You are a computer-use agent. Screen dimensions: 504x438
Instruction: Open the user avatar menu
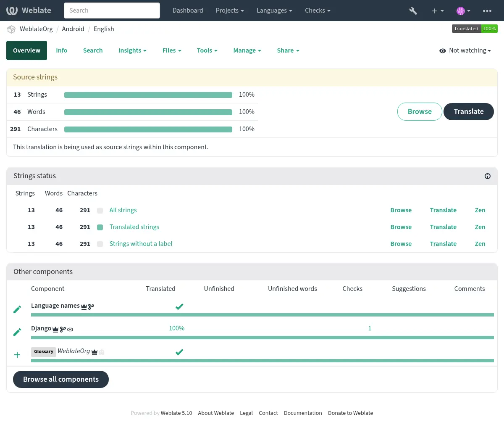pyautogui.click(x=463, y=11)
